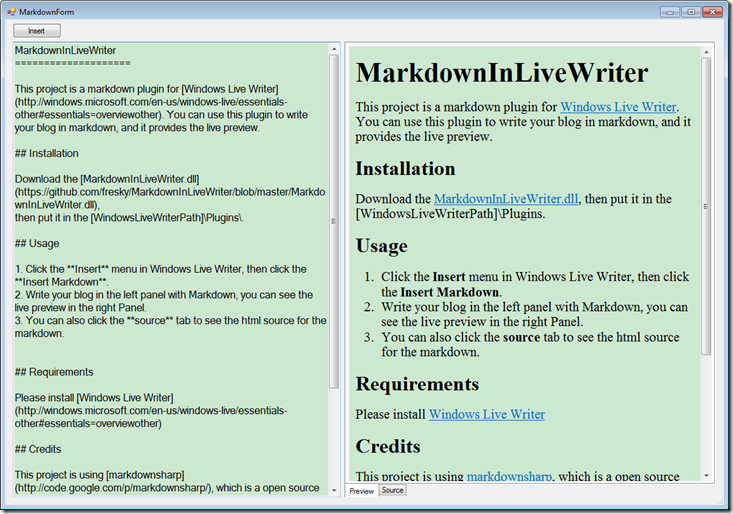Click the 'Installation' heading in preview

pyautogui.click(x=405, y=169)
